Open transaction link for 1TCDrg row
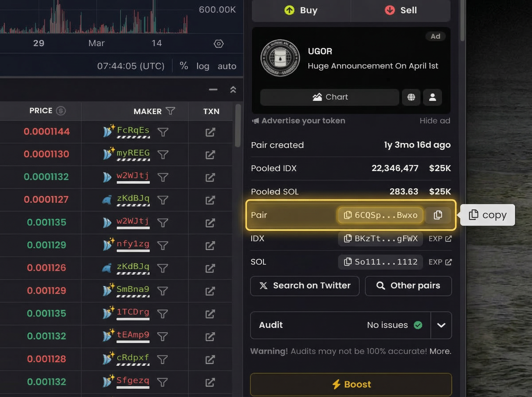Screen dimensions: 532x397 (210, 314)
